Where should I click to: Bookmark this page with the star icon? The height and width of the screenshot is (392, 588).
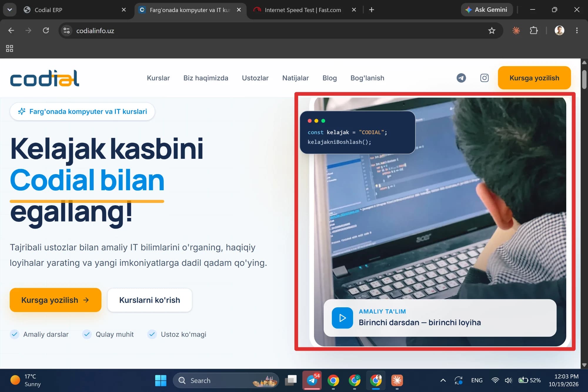pos(492,31)
